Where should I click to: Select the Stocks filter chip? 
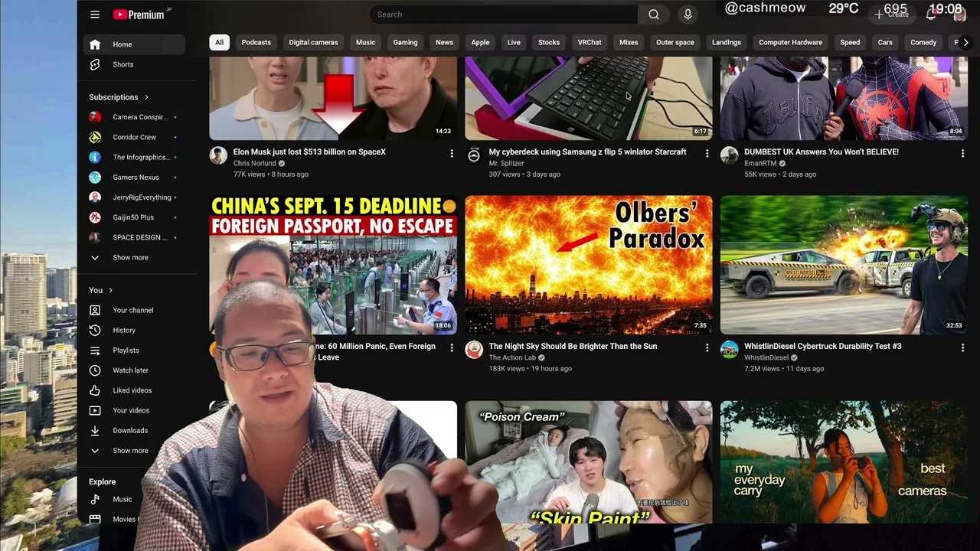[549, 42]
